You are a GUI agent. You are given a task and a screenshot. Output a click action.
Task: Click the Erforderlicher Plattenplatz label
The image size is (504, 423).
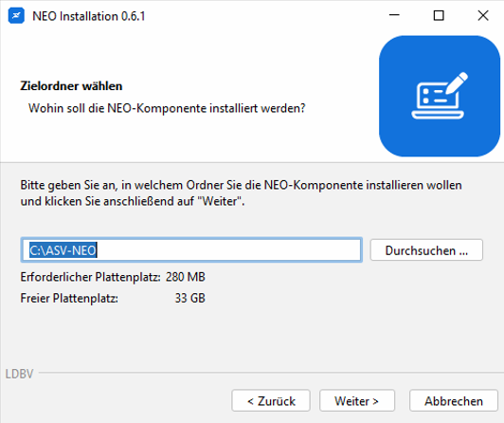click(90, 277)
